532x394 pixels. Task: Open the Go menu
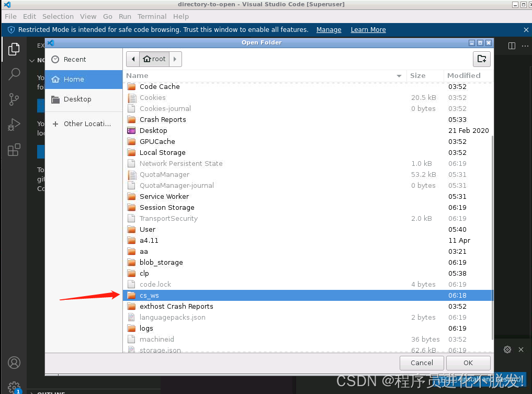[x=108, y=17]
